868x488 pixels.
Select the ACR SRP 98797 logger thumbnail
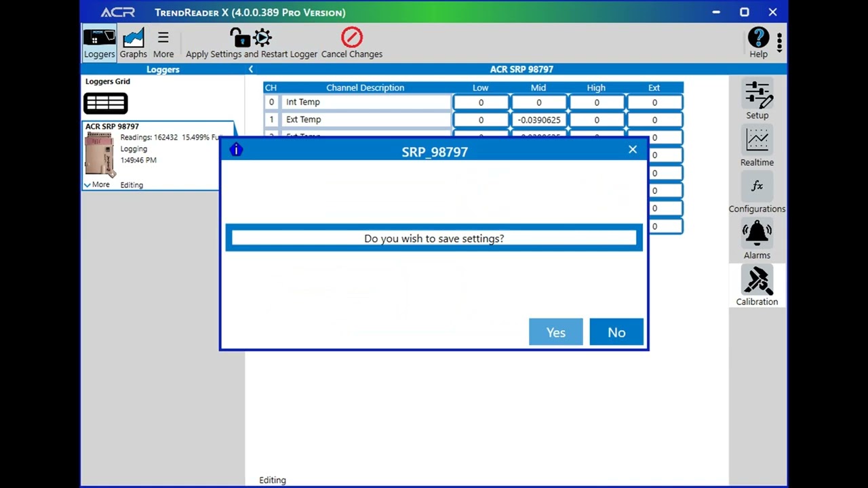tap(100, 155)
